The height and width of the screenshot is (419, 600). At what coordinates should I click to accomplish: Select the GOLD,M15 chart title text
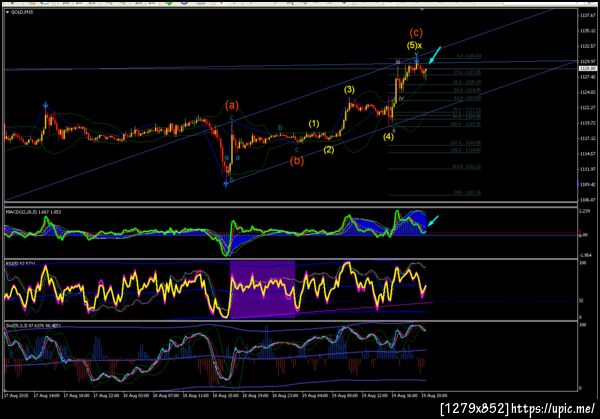pos(22,12)
